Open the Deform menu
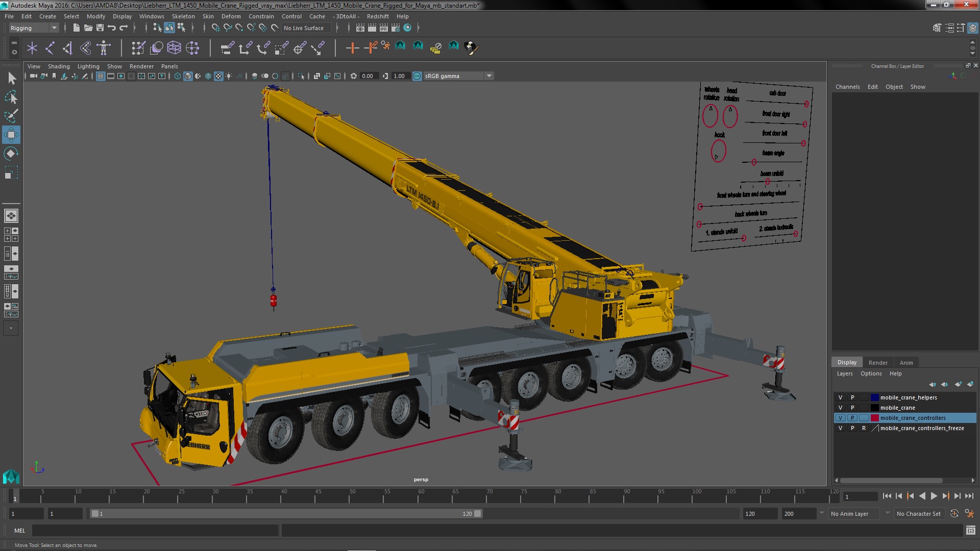The width and height of the screenshot is (980, 551). [x=231, y=16]
